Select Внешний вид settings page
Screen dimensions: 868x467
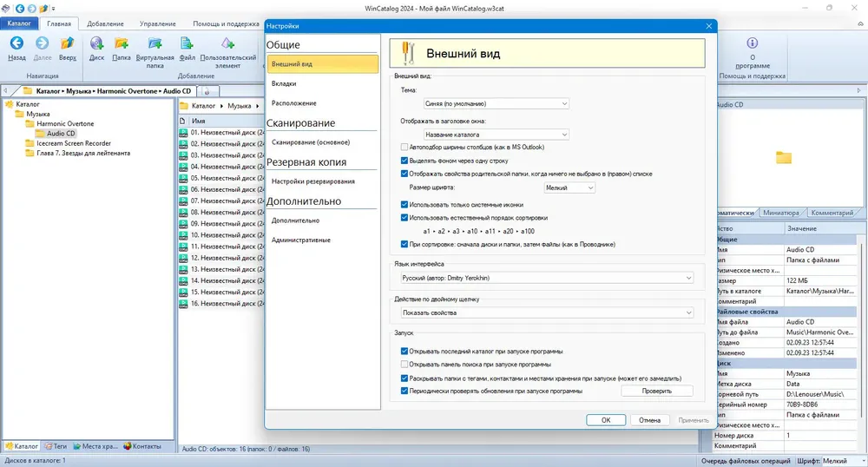(322, 64)
